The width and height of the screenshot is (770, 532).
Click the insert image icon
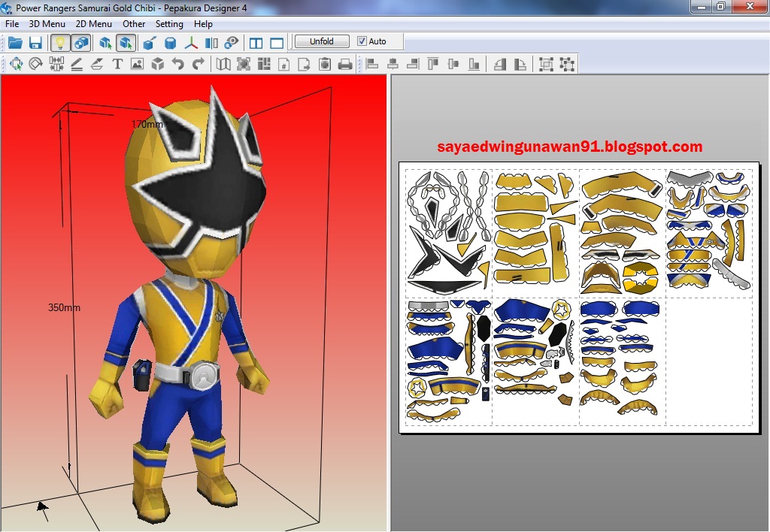[x=137, y=64]
